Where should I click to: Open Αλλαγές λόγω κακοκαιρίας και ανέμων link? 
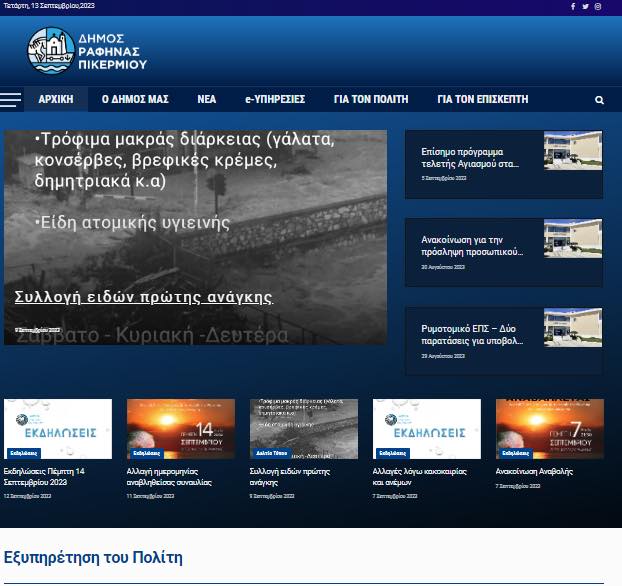[419, 477]
